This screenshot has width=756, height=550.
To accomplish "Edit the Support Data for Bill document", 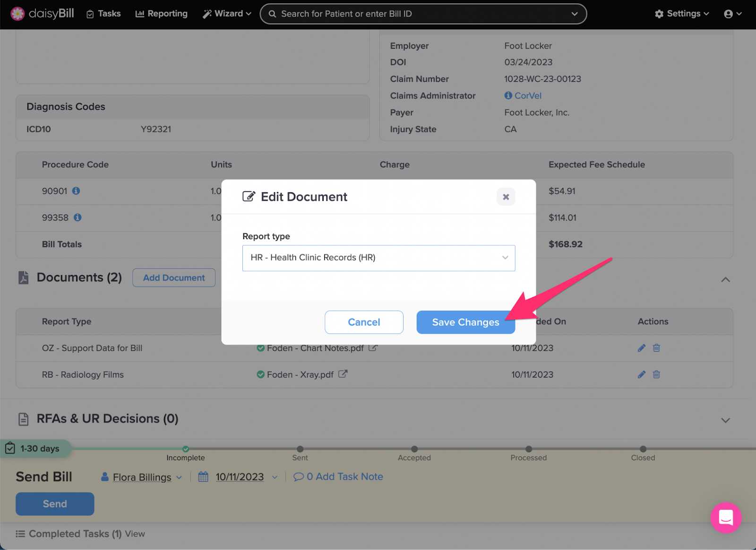I will pos(641,348).
